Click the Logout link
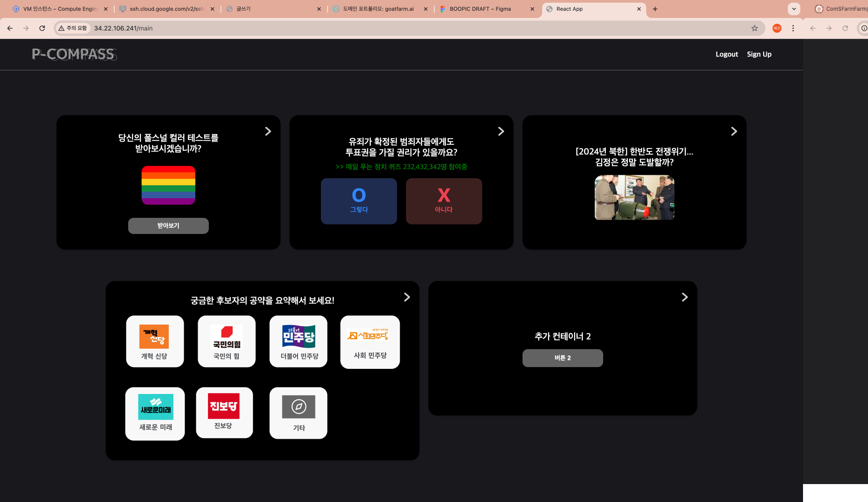 pos(726,54)
